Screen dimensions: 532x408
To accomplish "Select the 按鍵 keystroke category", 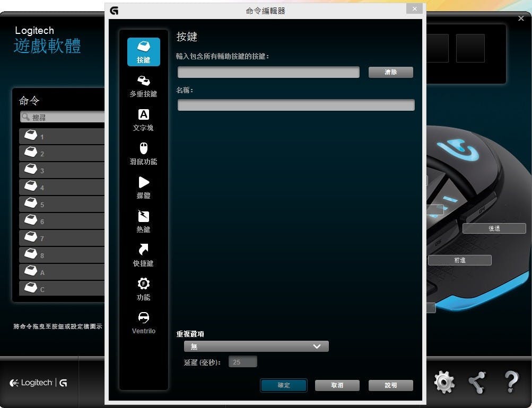I will [144, 52].
